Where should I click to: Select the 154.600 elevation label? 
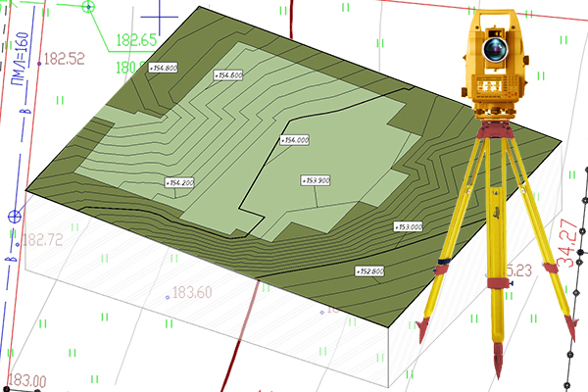coord(228,74)
